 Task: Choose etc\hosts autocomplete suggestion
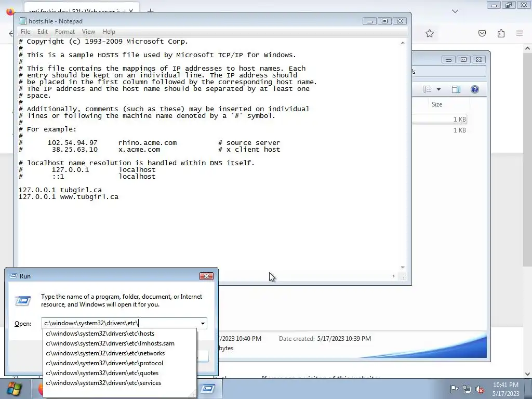(x=120, y=334)
